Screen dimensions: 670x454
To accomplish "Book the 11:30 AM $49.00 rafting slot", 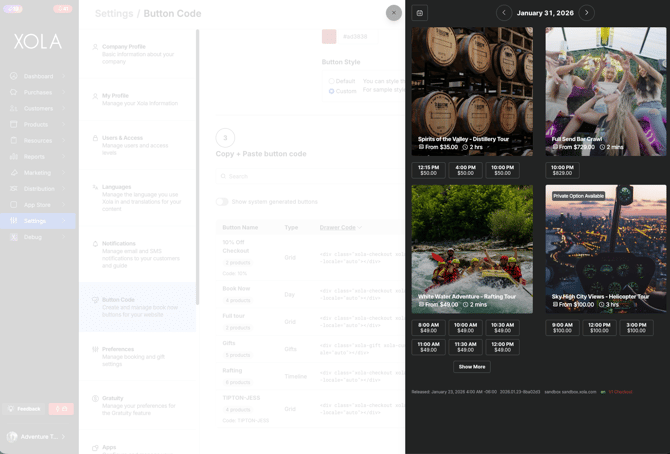I will (466, 347).
